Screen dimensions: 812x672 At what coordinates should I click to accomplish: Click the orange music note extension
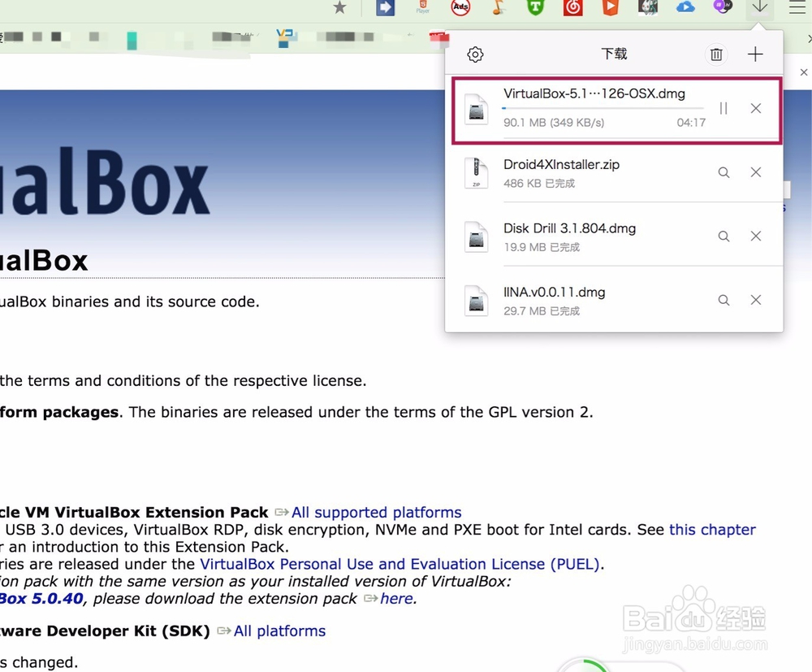coord(498,7)
